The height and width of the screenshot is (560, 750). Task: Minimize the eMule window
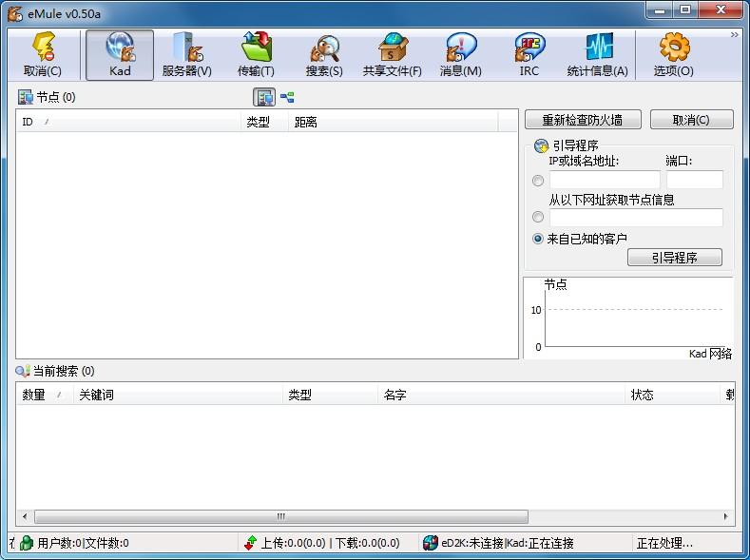(x=660, y=10)
